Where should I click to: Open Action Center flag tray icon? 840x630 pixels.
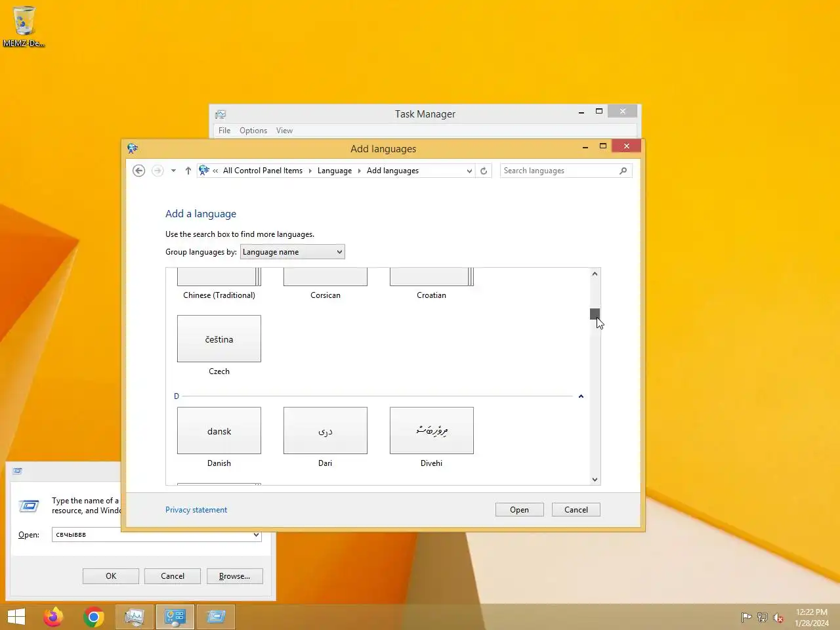tap(746, 617)
